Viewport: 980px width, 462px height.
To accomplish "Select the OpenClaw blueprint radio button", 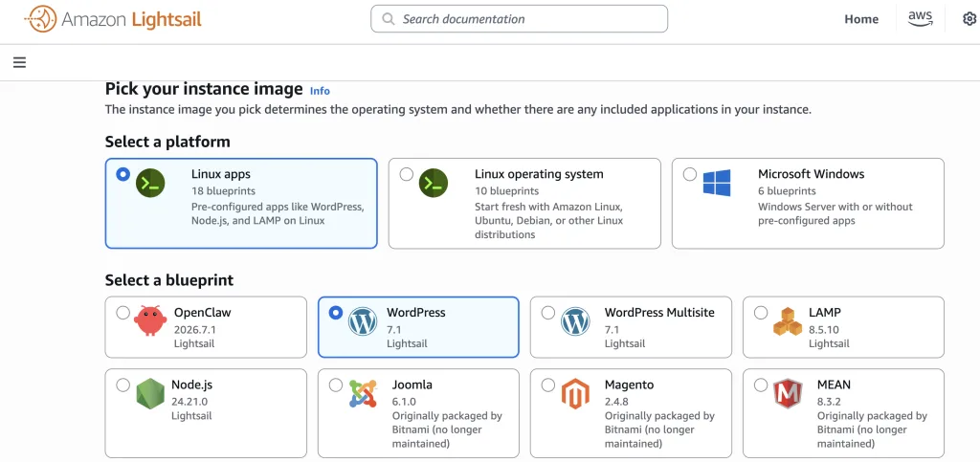I will coord(123,312).
